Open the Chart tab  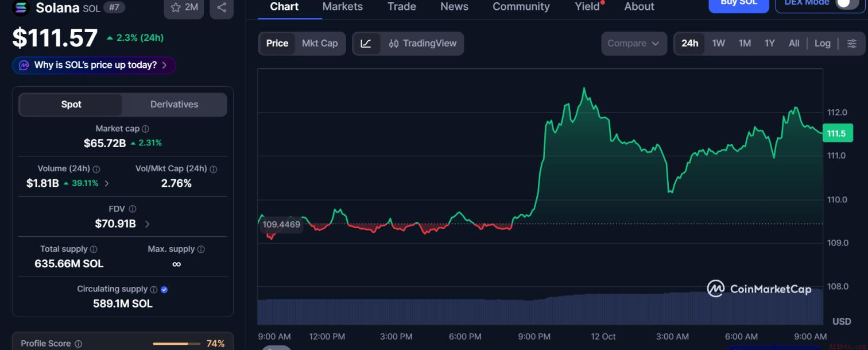284,7
